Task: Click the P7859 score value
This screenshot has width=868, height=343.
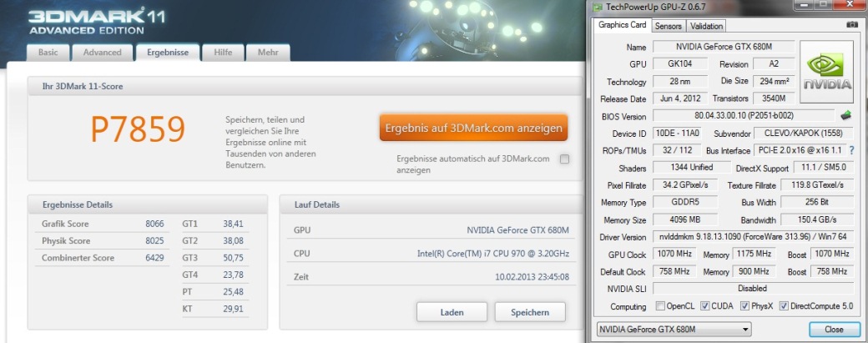Action: (137, 130)
